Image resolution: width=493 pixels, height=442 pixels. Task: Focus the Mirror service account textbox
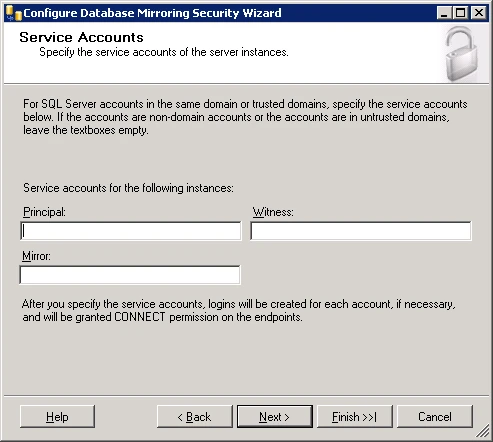(130, 275)
